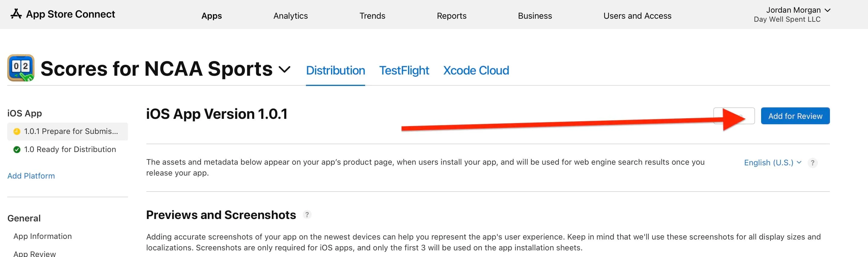The width and height of the screenshot is (868, 257).
Task: Click the Add for Review button
Action: (x=795, y=116)
